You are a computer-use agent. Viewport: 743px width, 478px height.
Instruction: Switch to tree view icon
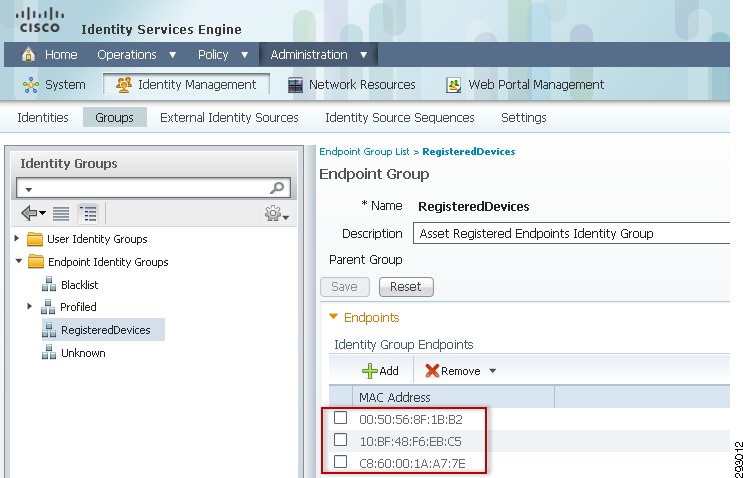tap(88, 214)
